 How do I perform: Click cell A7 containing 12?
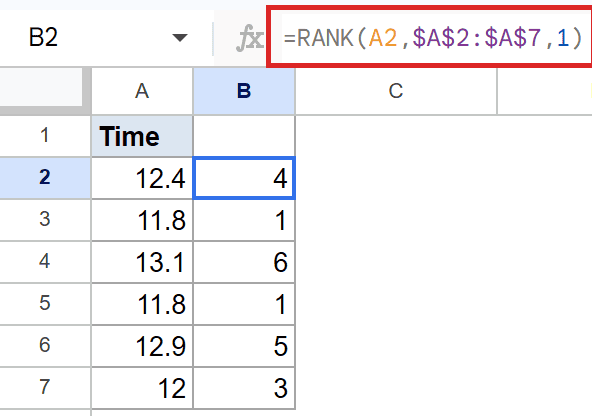tap(142, 387)
